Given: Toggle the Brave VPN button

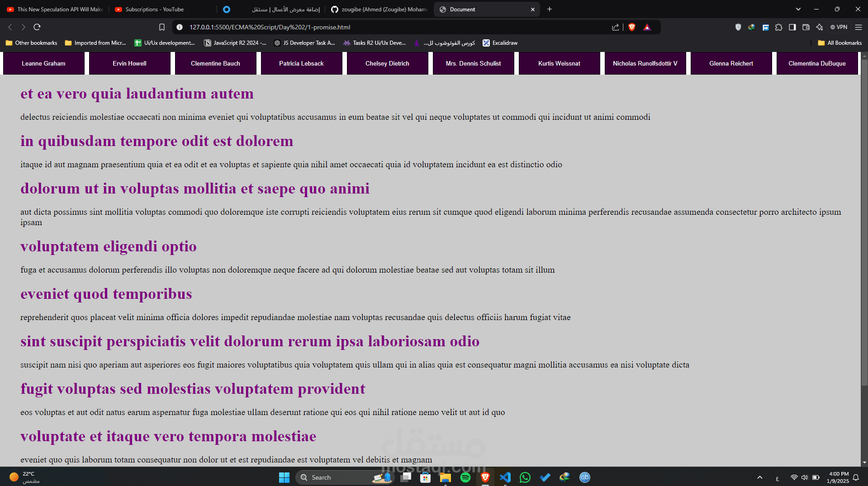Looking at the screenshot, I should [x=839, y=27].
